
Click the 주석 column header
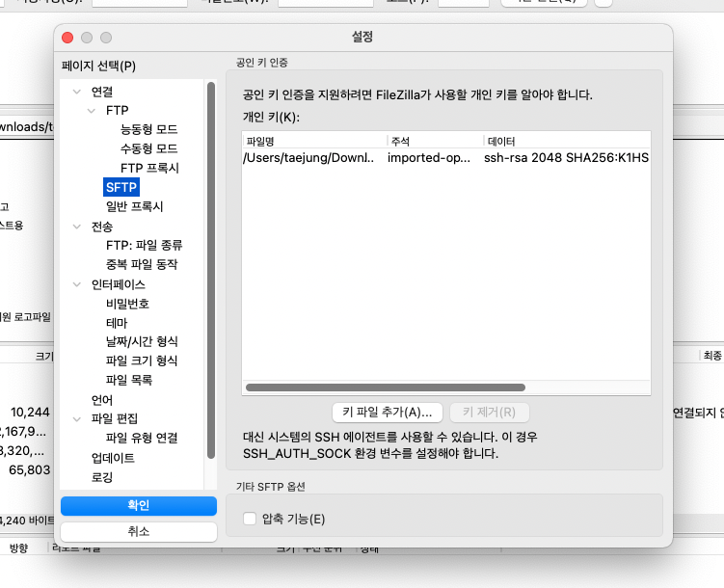coord(436,142)
